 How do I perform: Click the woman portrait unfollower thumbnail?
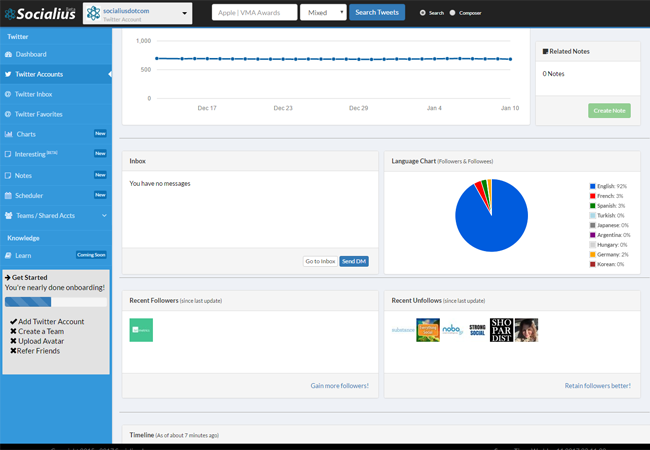pyautogui.click(x=526, y=330)
